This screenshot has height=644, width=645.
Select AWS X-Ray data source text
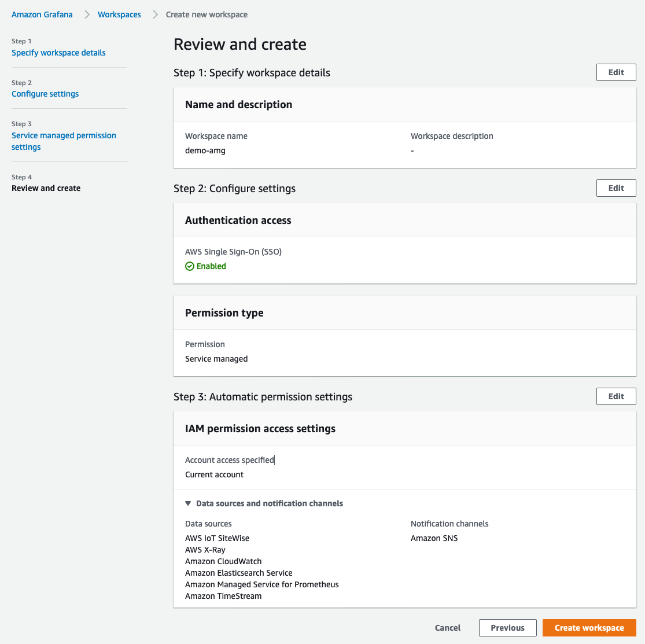(x=205, y=550)
